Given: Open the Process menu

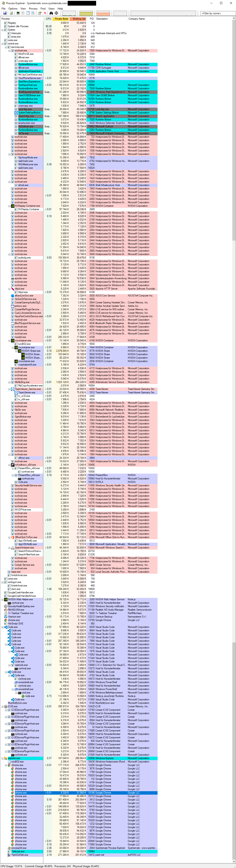Looking at the screenshot, I should point(33,8).
